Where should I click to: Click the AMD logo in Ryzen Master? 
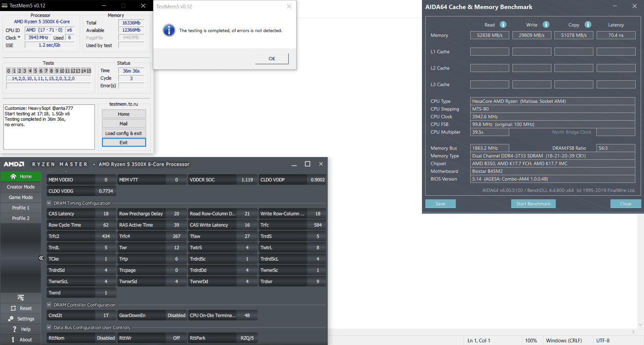(14, 164)
